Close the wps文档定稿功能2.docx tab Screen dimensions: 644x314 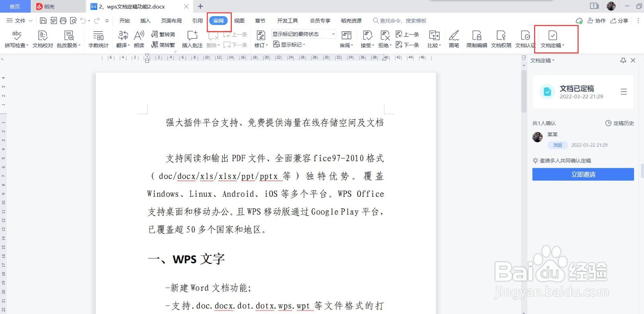(186, 6)
